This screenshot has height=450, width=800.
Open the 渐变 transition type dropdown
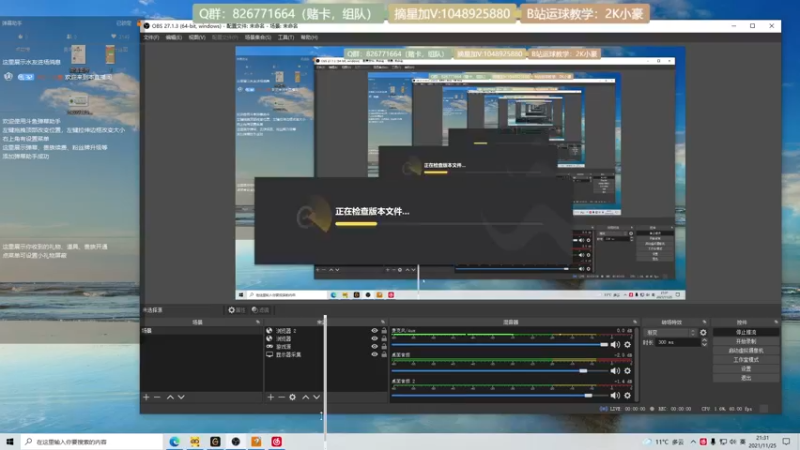pos(670,333)
